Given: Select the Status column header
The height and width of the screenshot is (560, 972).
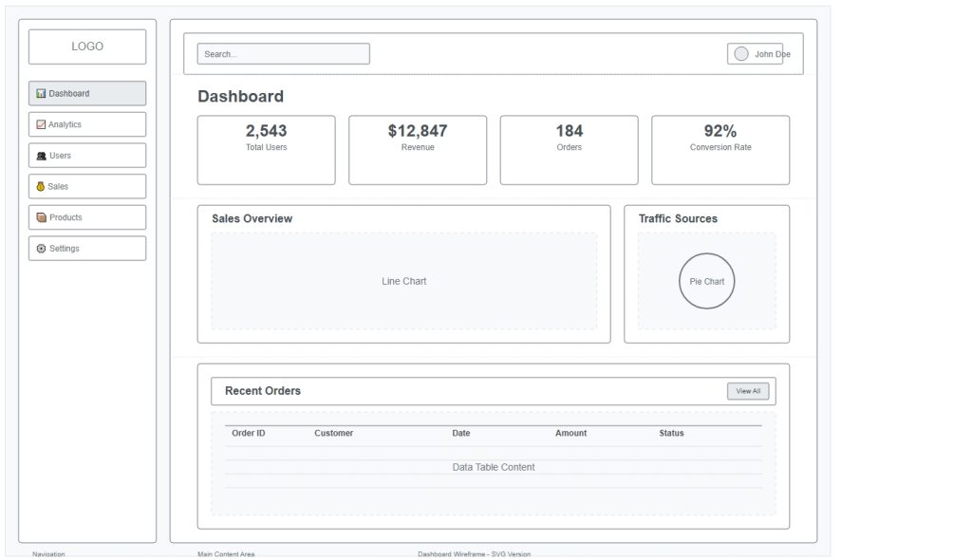Looking at the screenshot, I should click(x=671, y=434).
